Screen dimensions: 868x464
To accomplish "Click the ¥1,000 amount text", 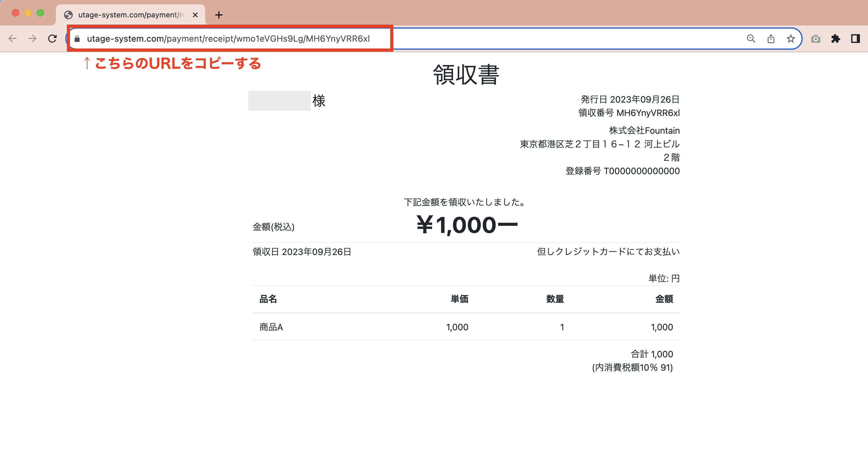I will (x=467, y=225).
